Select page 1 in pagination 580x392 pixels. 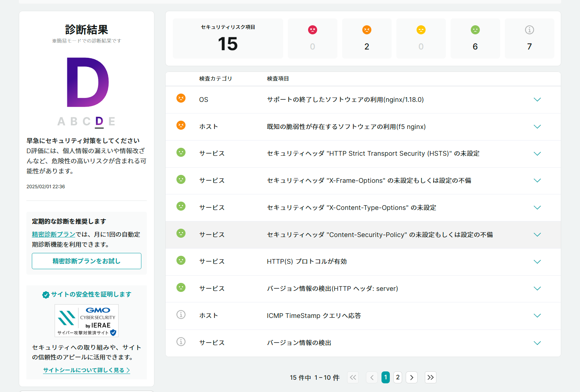tap(385, 377)
